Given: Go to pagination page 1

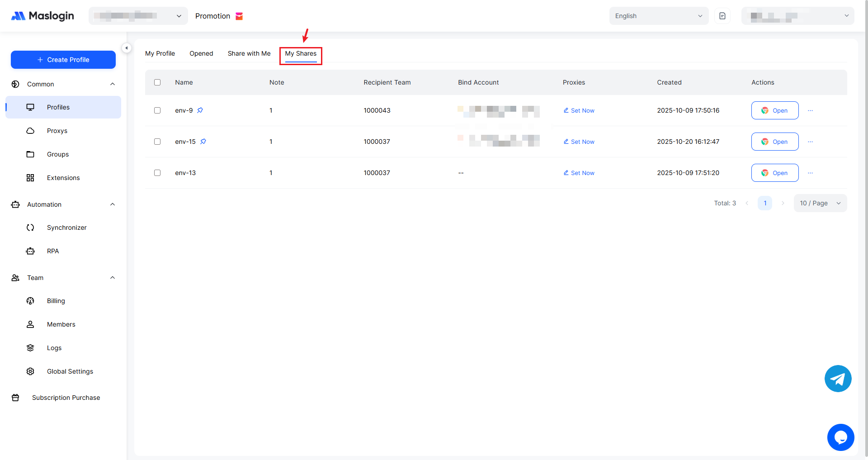Looking at the screenshot, I should tap(765, 203).
